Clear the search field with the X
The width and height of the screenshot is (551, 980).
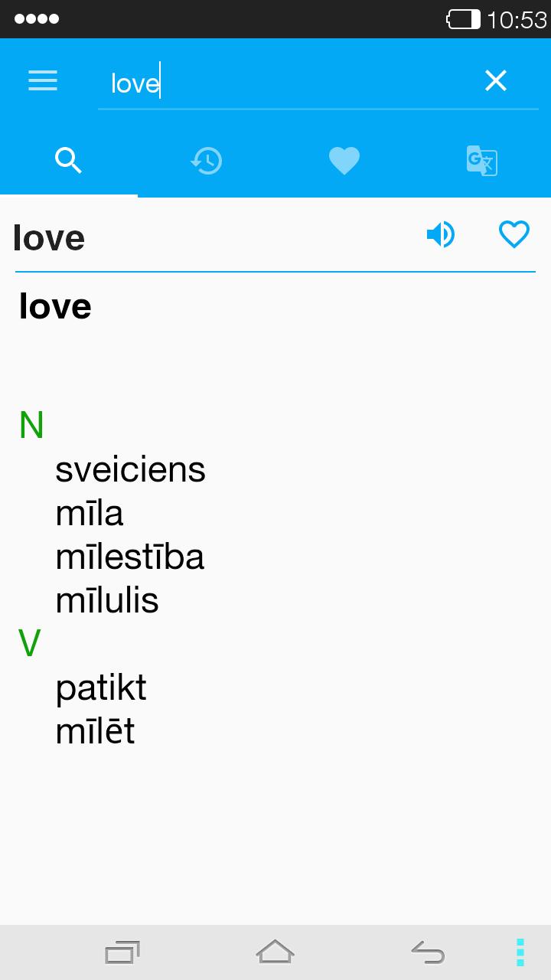coord(496,80)
